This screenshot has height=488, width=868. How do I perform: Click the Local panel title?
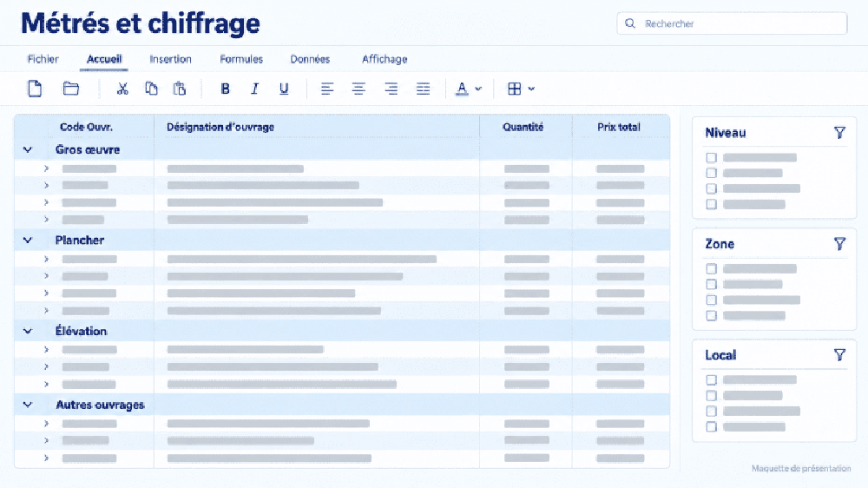click(720, 355)
